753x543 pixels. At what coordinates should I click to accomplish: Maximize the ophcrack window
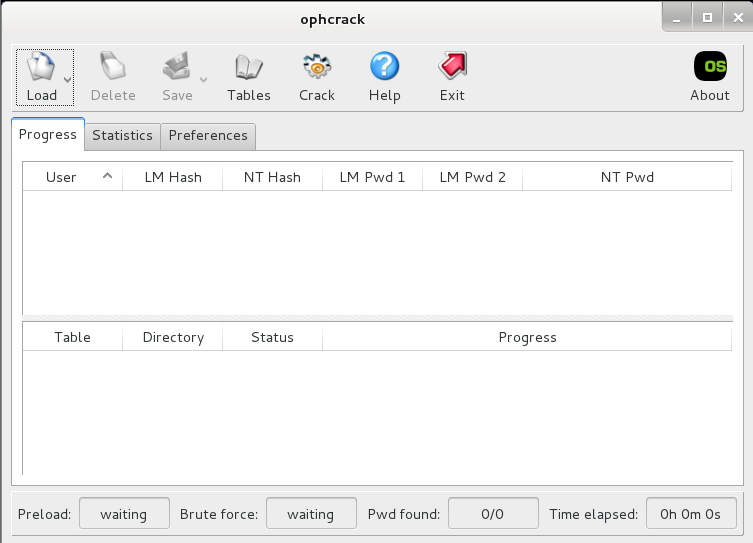[x=707, y=18]
